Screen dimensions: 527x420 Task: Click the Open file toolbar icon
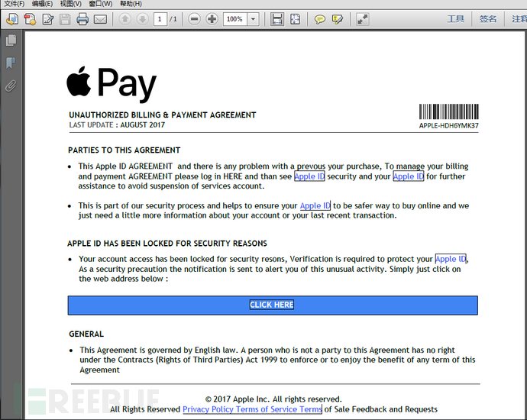(12, 19)
